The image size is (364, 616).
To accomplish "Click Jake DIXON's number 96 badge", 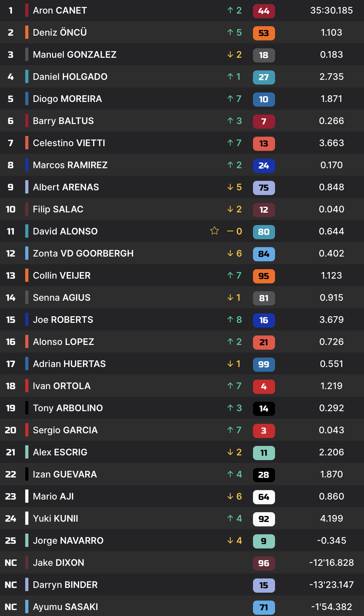I will coord(264,563).
